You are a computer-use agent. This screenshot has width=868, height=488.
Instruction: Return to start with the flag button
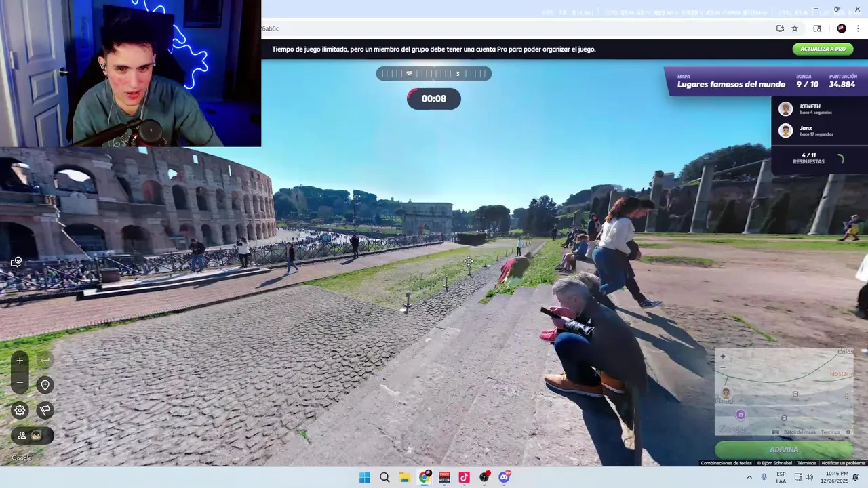pos(45,410)
